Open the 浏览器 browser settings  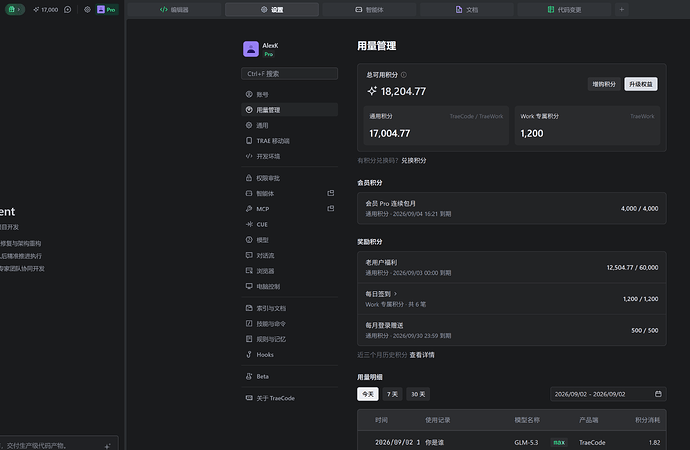[289, 271]
